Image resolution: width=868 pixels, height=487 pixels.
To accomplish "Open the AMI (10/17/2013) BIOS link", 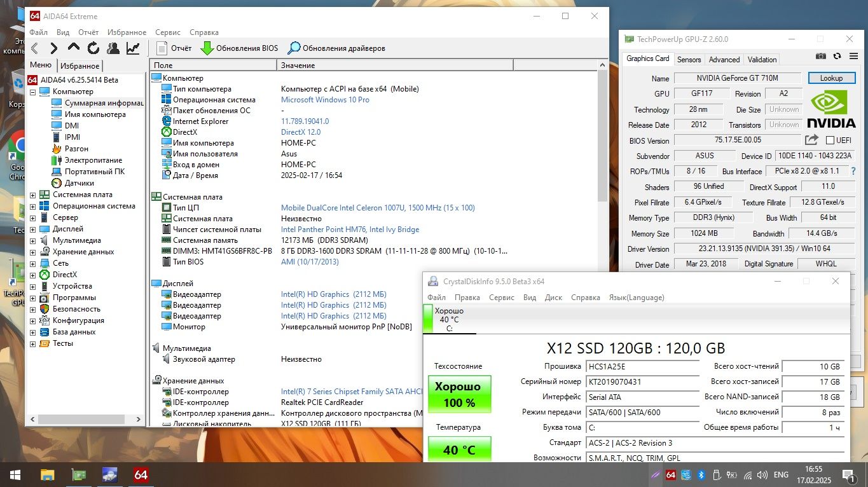I will [310, 262].
